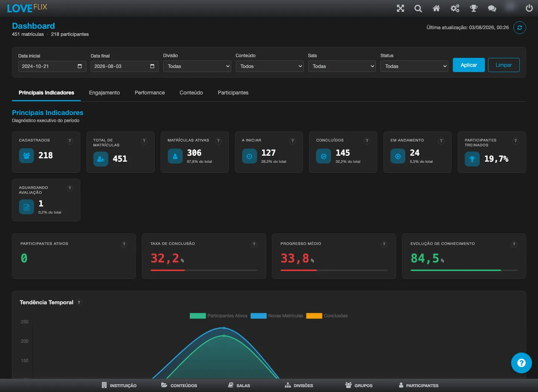538x392 pixels.
Task: Click the "Última atualização: 03/08/2026, 00:26" text
Action: click(468, 28)
